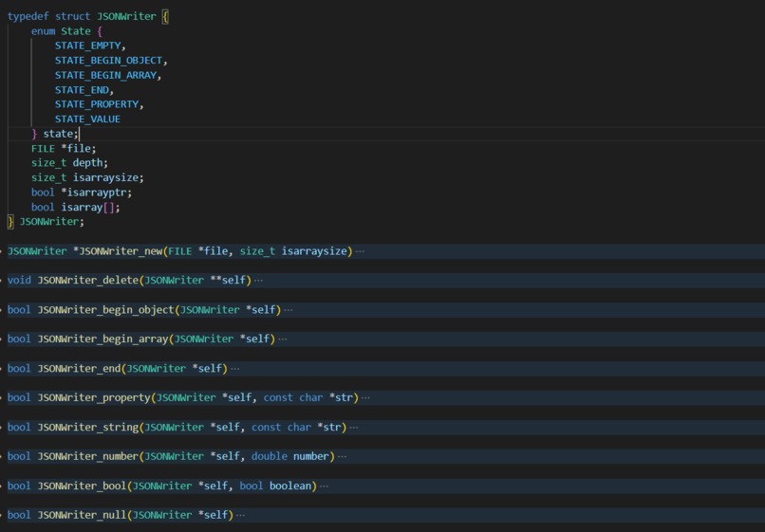Click the '*file;' struct member
Viewport: 765px width, 532px height.
coord(79,148)
